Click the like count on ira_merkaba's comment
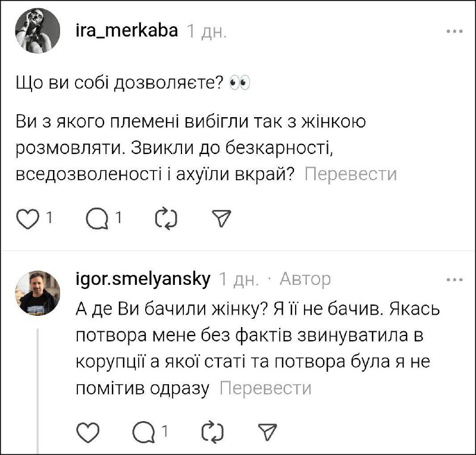 tap(49, 219)
